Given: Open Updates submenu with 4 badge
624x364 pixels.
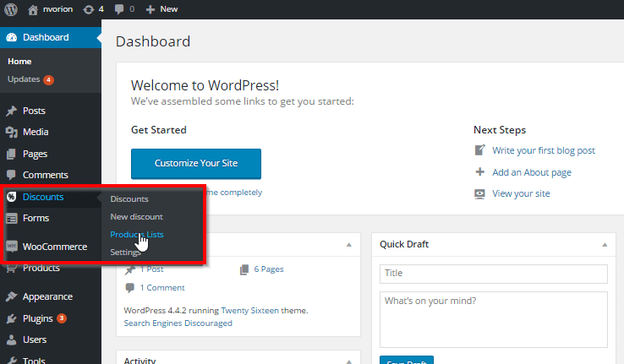Looking at the screenshot, I should click(x=30, y=79).
